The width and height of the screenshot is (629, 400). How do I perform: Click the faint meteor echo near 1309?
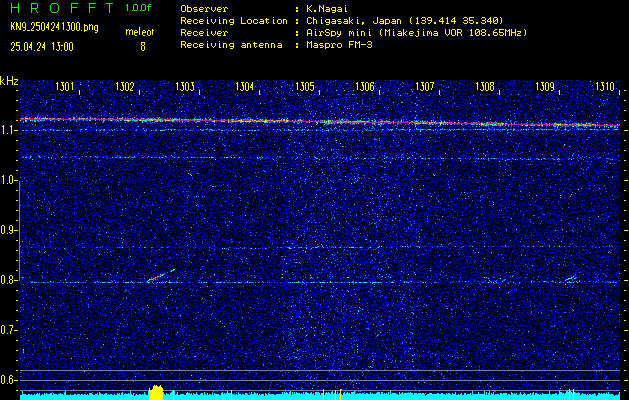[x=570, y=278]
